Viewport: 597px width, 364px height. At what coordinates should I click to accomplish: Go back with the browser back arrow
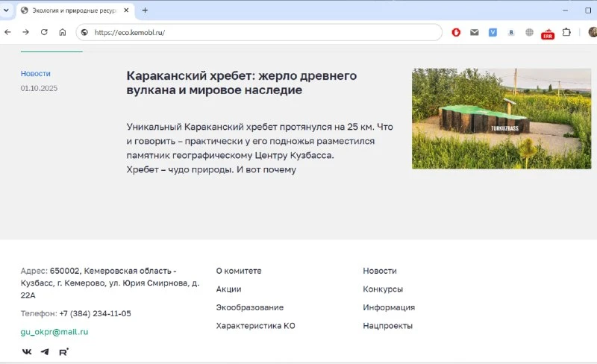coord(7,32)
